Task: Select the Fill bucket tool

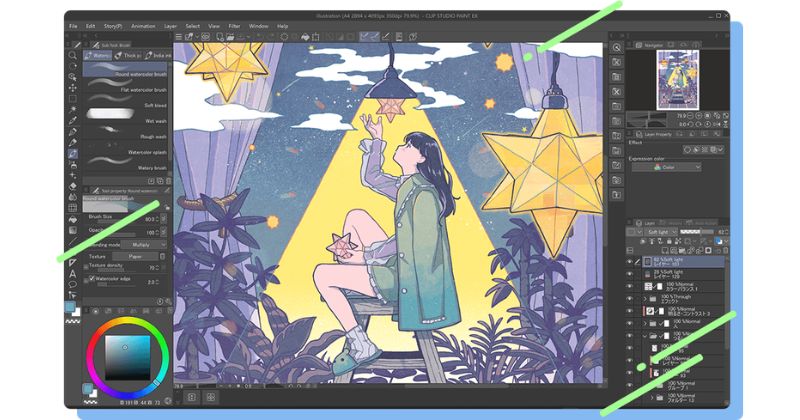Action: (72, 219)
